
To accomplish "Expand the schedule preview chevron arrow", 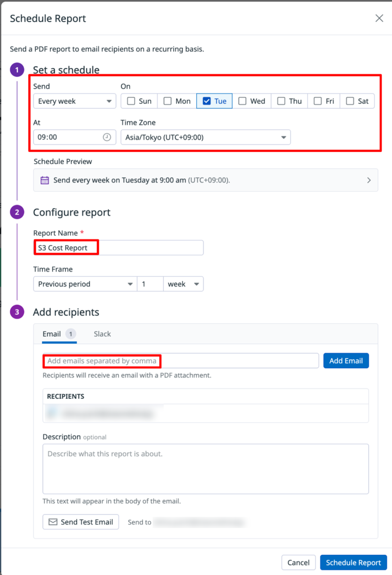I will click(369, 180).
